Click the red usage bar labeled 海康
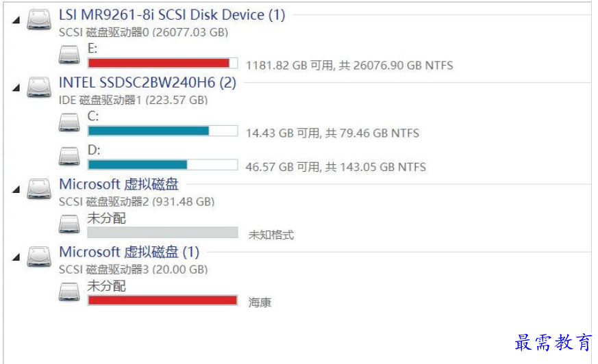 click(x=163, y=300)
